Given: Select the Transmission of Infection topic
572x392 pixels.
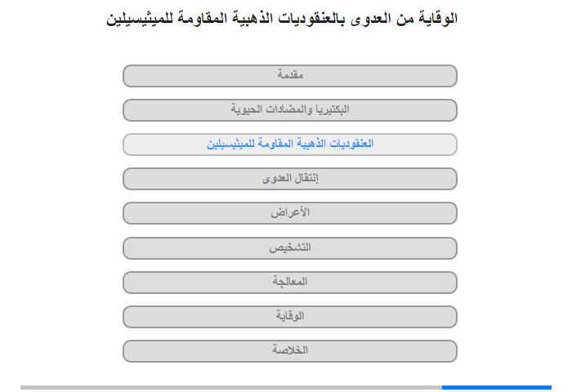Looking at the screenshot, I should point(289,179).
